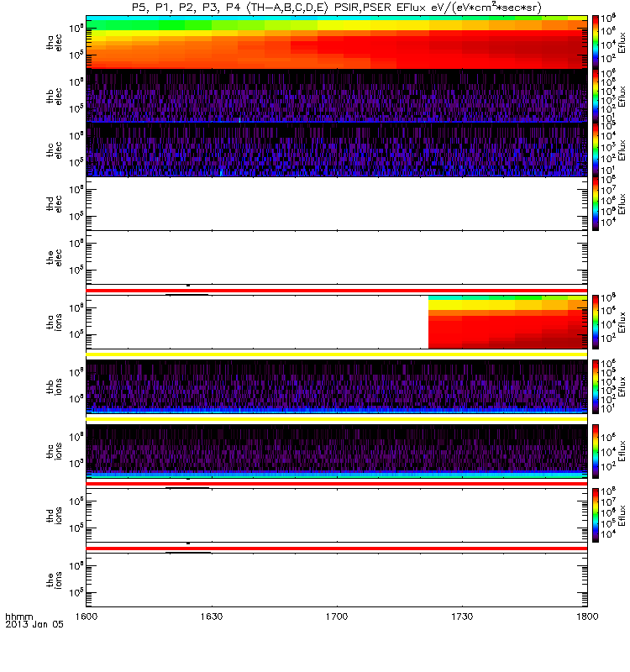Viewport: 630px width, 672px height.
Task: Click the yellow bar above thc ions panel
Action: tap(337, 419)
